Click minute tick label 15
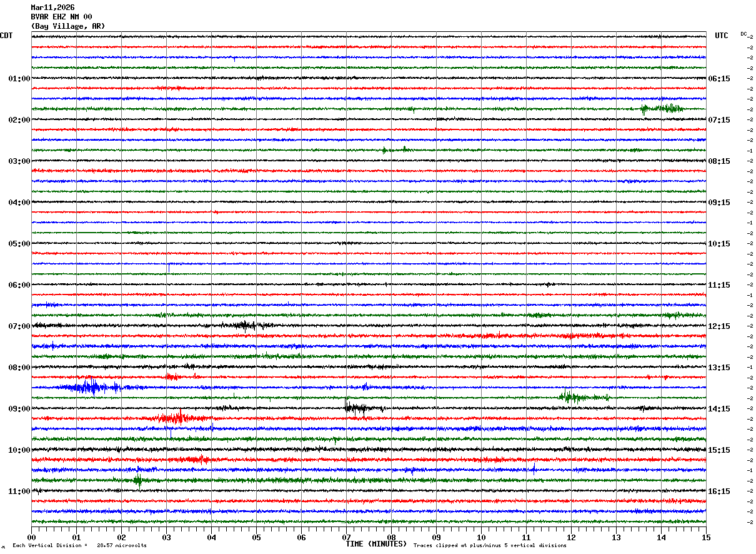 coord(706,537)
